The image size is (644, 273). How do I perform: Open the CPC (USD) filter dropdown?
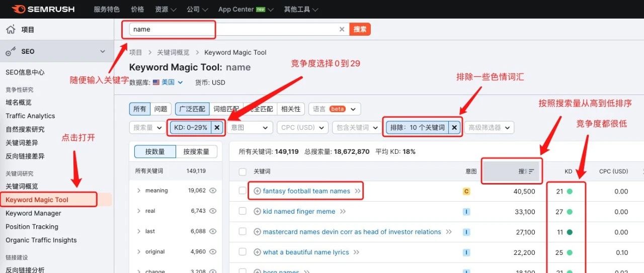pos(302,128)
